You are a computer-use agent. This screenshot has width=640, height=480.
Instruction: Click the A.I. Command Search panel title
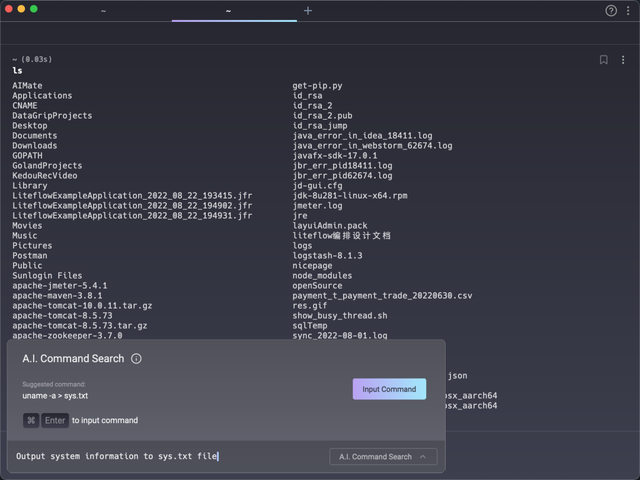[x=73, y=359]
